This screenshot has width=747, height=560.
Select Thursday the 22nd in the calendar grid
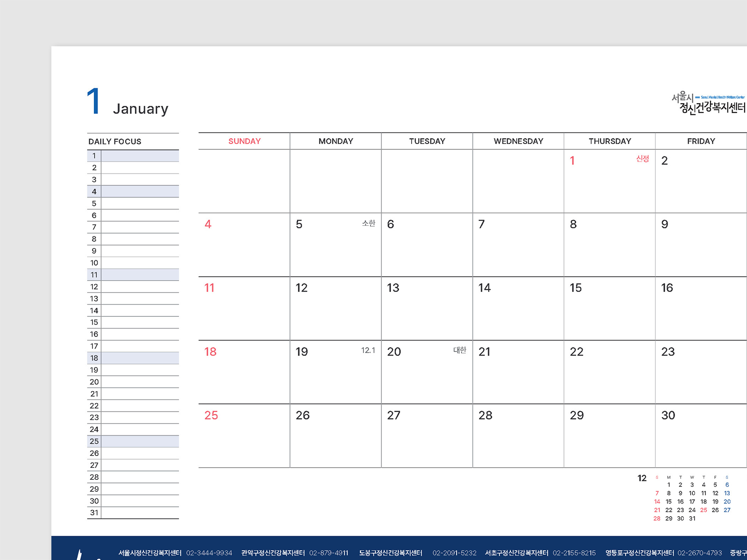577,352
